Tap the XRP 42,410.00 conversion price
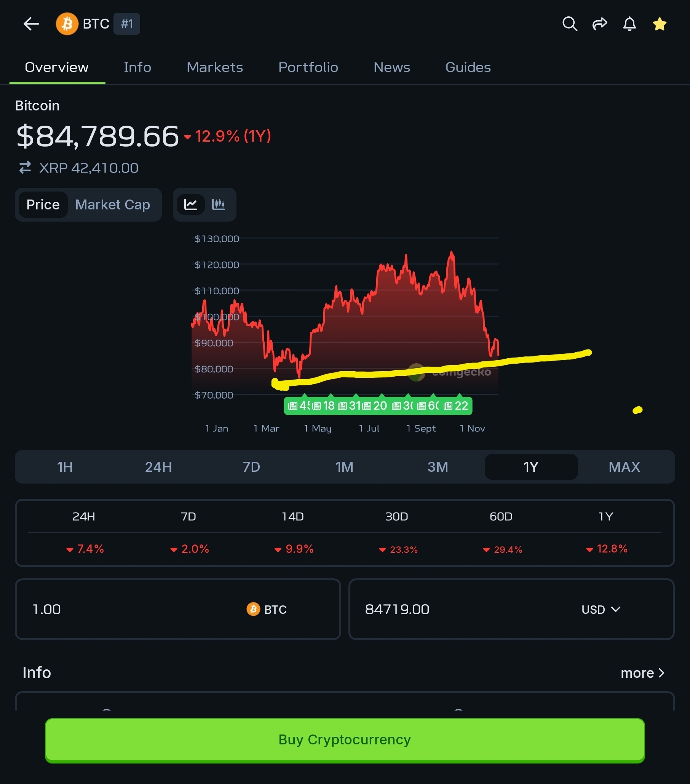690x784 pixels. [89, 168]
